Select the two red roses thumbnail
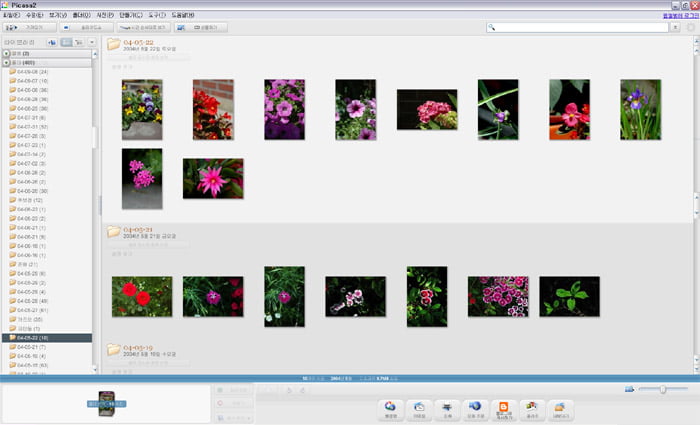700x425 pixels. tap(142, 296)
